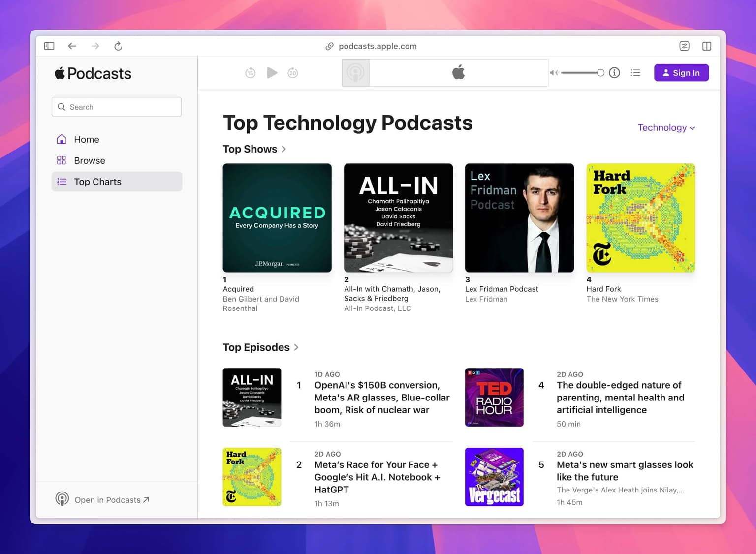Click the Hard Fork show title
Screen dimensions: 756x554
click(x=603, y=289)
